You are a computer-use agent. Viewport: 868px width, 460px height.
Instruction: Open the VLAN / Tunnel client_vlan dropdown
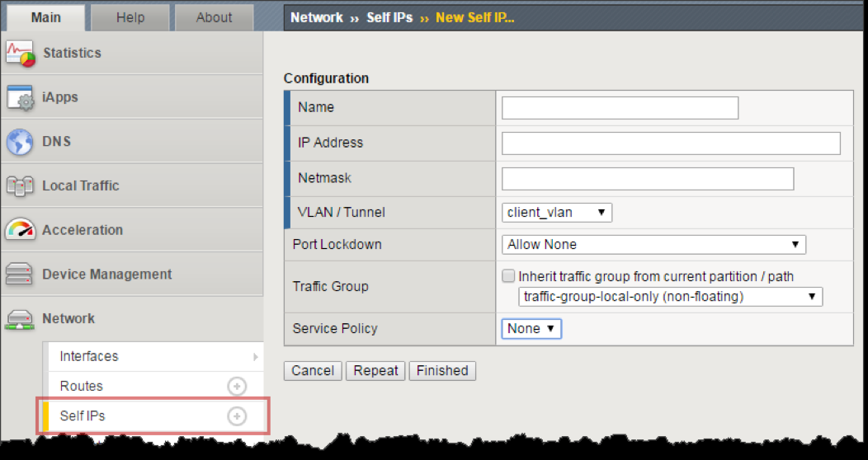point(557,213)
